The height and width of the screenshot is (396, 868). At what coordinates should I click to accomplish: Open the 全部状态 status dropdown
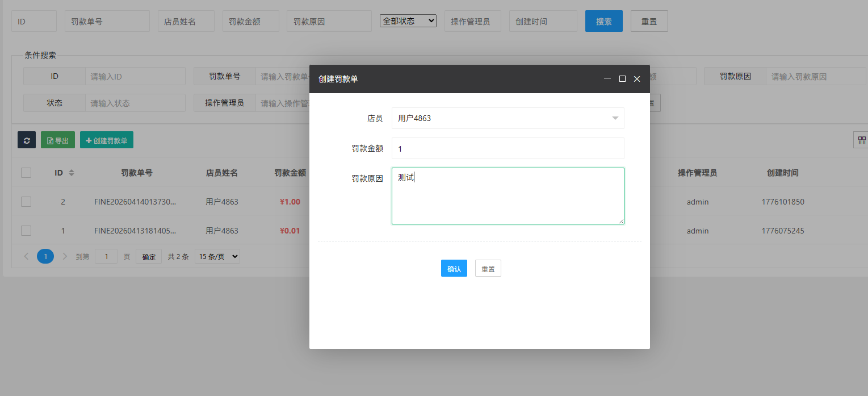point(408,21)
